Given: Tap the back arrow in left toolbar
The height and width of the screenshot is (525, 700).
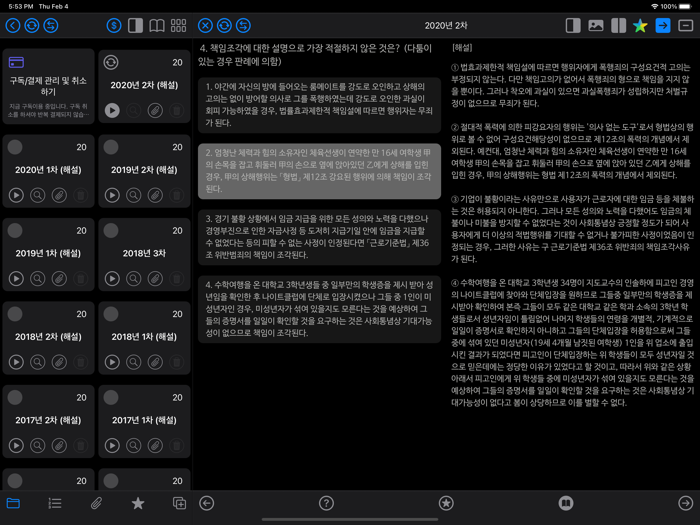Looking at the screenshot, I should (x=13, y=25).
